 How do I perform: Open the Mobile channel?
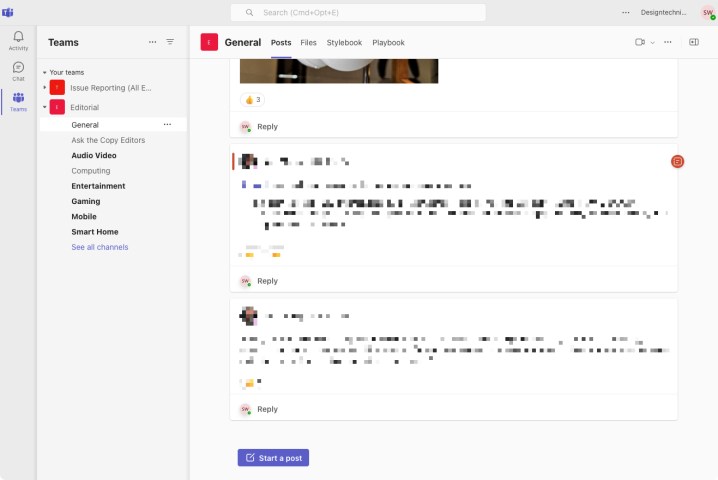pos(84,217)
